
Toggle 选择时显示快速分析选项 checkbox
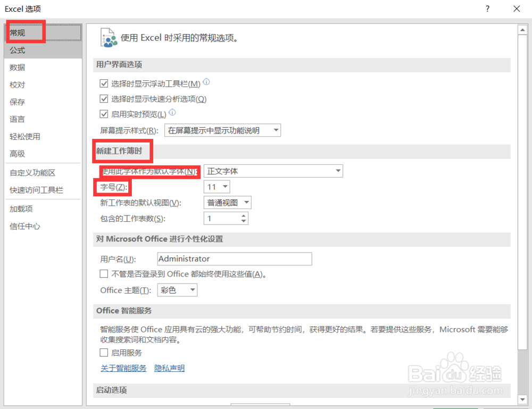104,99
